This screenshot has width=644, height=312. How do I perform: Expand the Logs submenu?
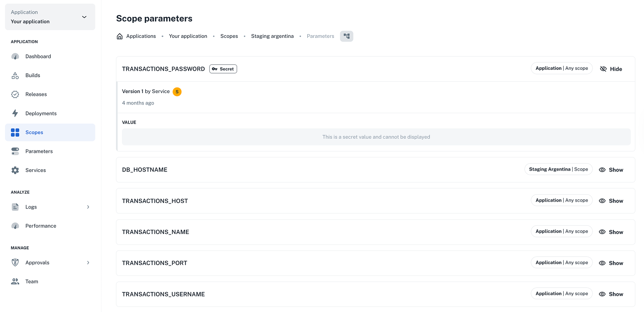coord(88,207)
